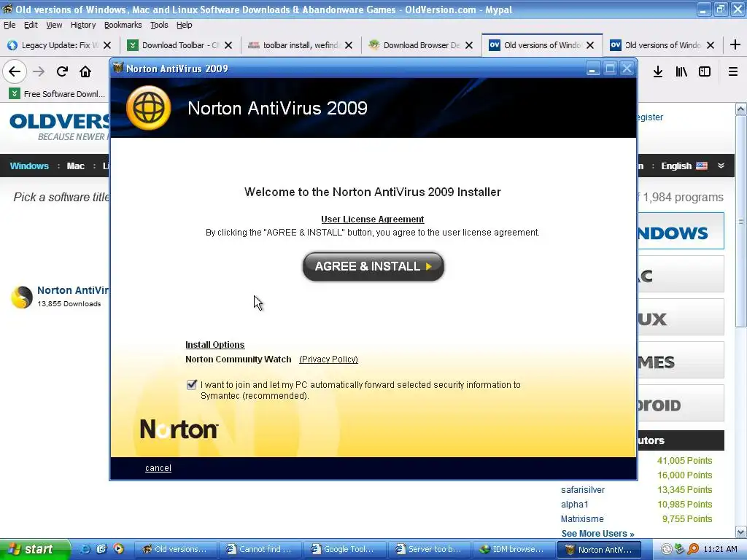Click the safarisilver user link
The image size is (747, 560).
[x=583, y=489]
